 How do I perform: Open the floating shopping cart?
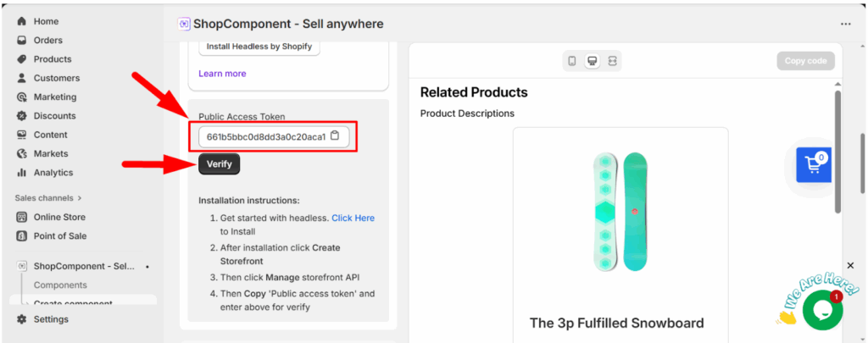[x=814, y=164]
